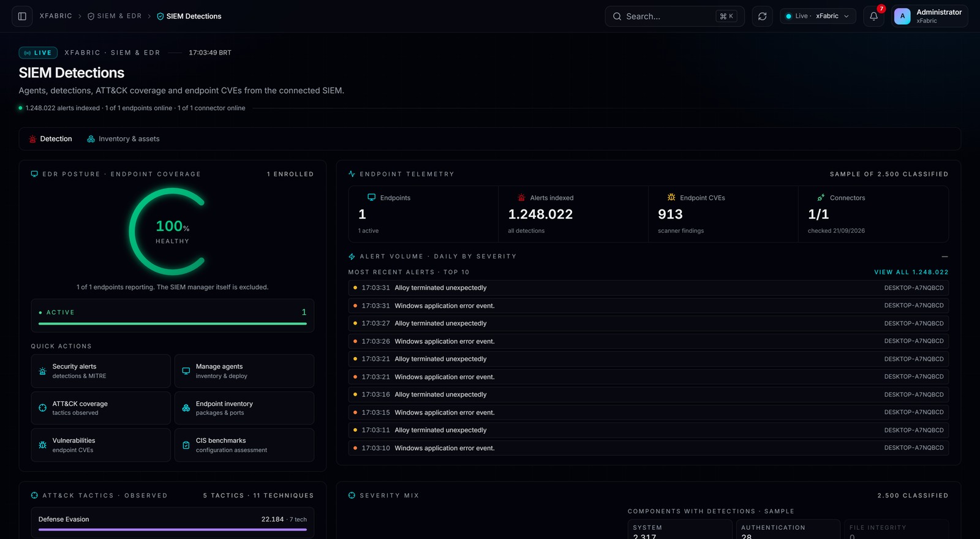Click the Defense Evasion tactic row
Screen dimensions: 980x539
(173, 522)
